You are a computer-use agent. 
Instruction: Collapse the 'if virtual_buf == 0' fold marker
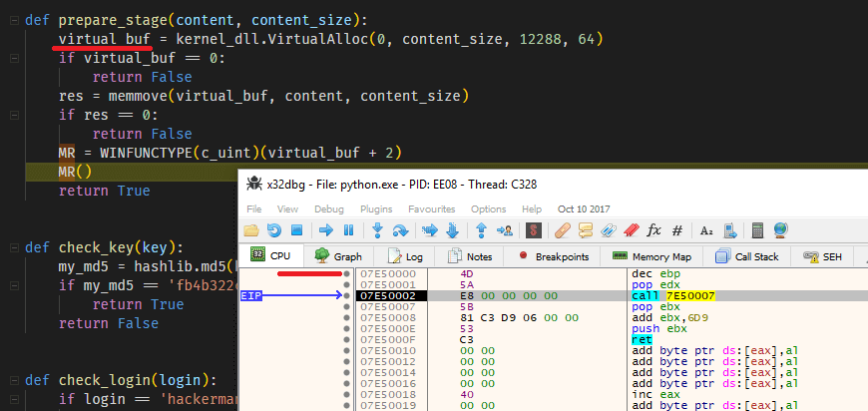tap(14, 58)
